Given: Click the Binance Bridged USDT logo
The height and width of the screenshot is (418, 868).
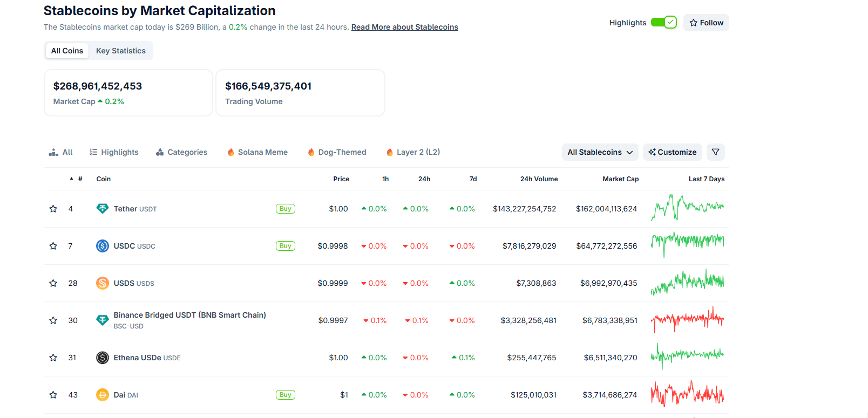Looking at the screenshot, I should pos(102,320).
